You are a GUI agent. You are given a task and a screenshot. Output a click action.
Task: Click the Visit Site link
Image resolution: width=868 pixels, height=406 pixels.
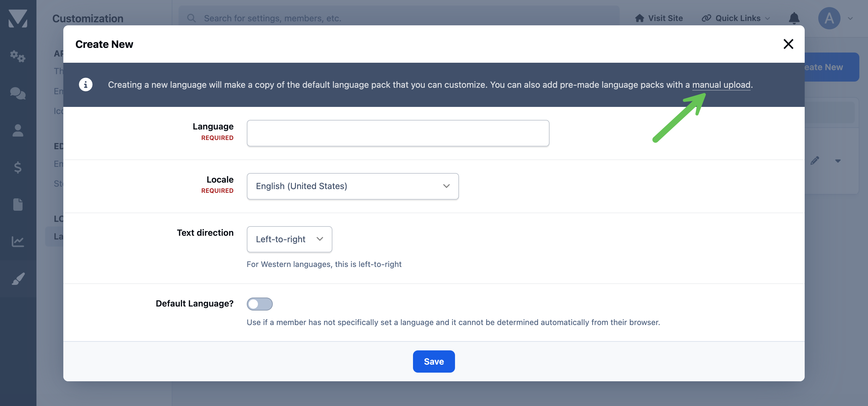[659, 18]
